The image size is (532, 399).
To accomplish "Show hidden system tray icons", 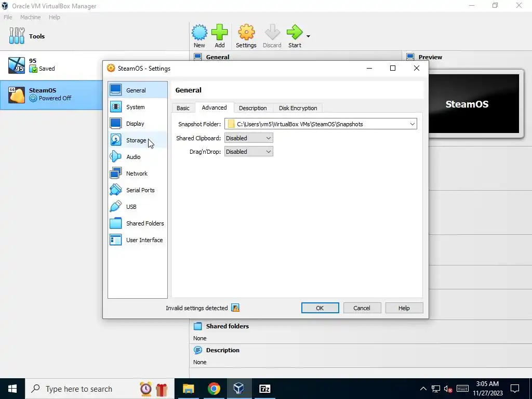I will 423,389.
